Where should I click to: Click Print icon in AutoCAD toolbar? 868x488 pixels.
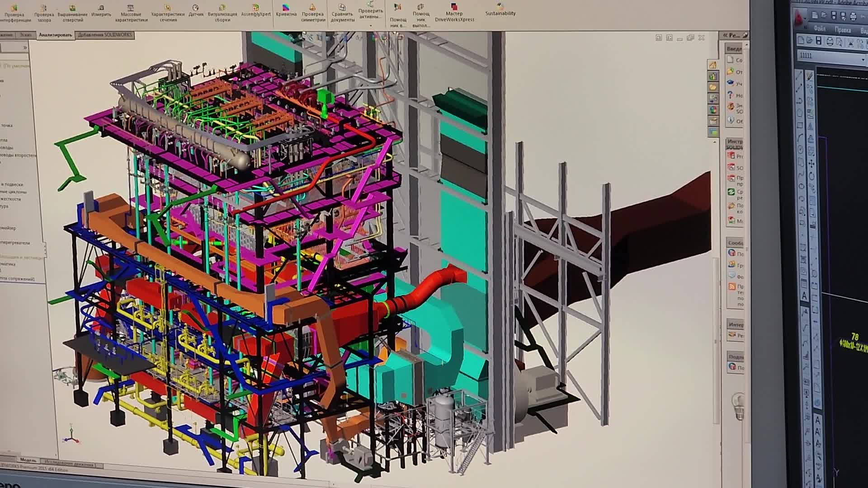[830, 42]
